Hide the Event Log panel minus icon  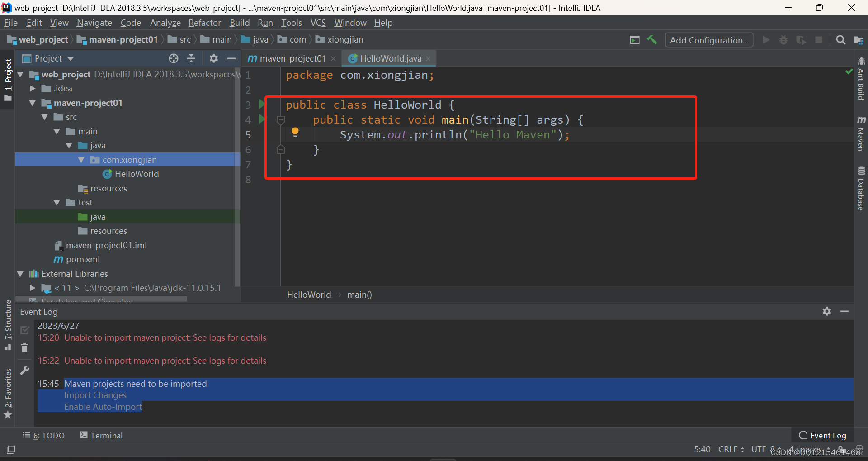click(844, 311)
